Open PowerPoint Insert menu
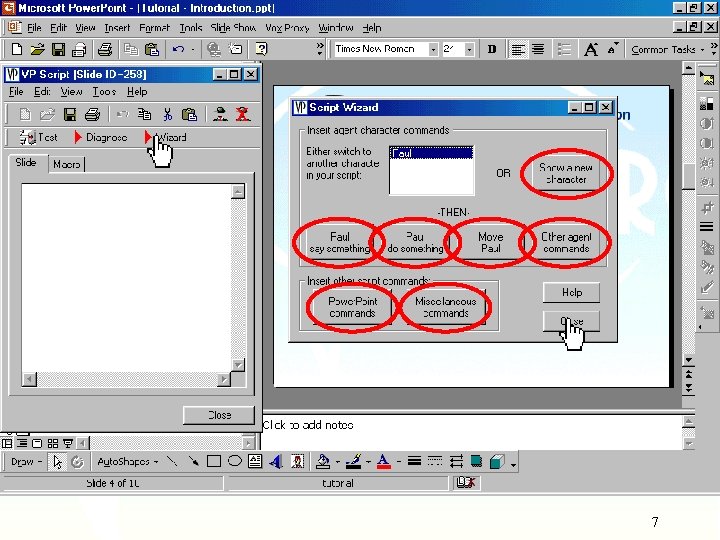Screen dimensions: 720x540 (x=117, y=28)
